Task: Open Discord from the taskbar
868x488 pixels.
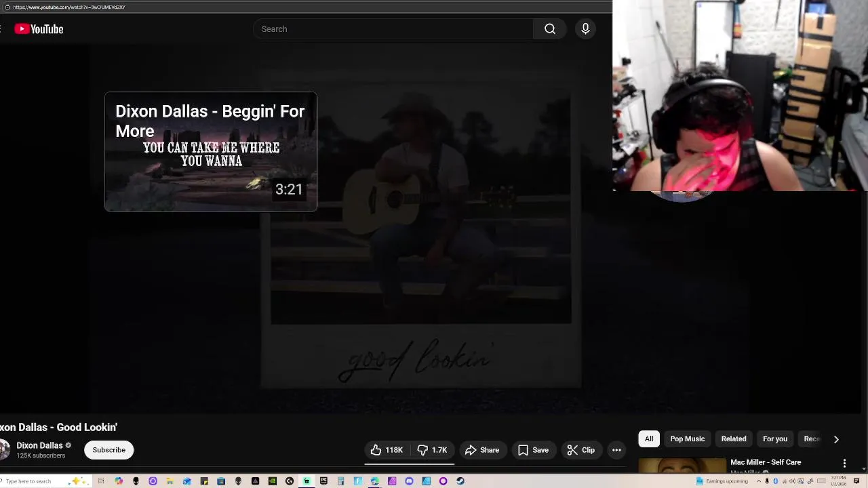Action: click(409, 481)
